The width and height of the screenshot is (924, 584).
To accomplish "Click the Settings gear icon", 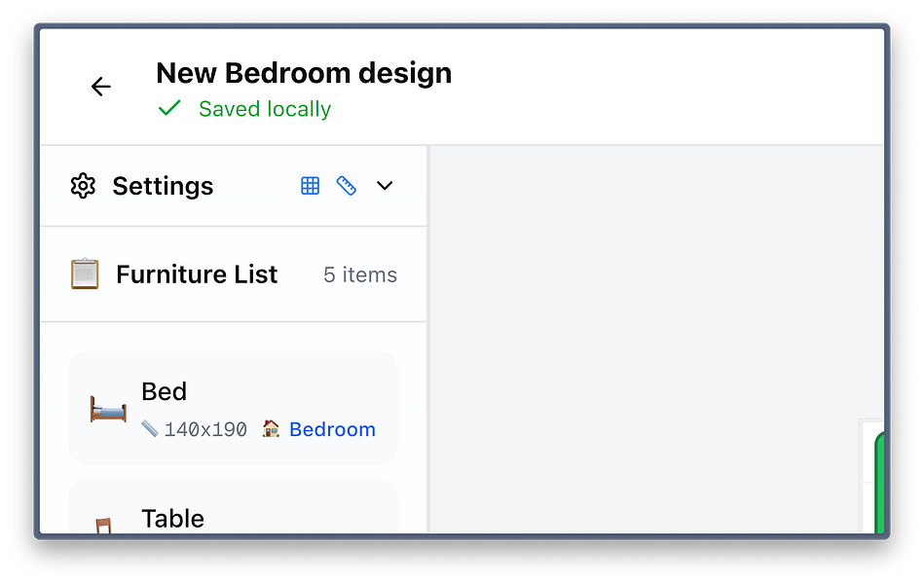I will 83,186.
